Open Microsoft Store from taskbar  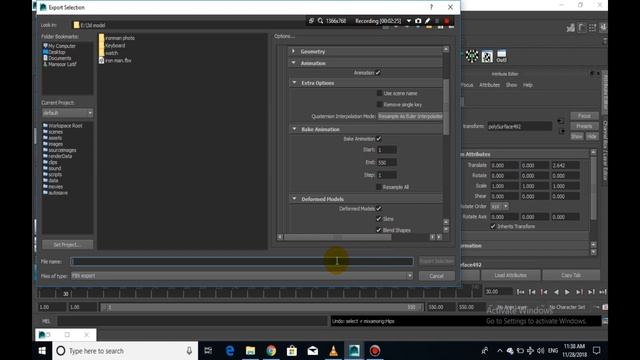tap(292, 351)
